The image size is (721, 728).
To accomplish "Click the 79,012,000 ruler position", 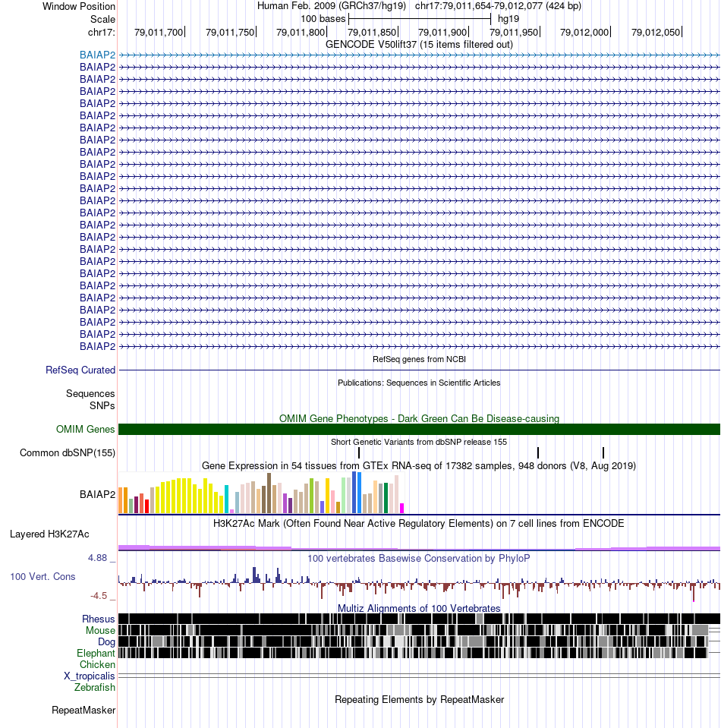I will pyautogui.click(x=584, y=32).
